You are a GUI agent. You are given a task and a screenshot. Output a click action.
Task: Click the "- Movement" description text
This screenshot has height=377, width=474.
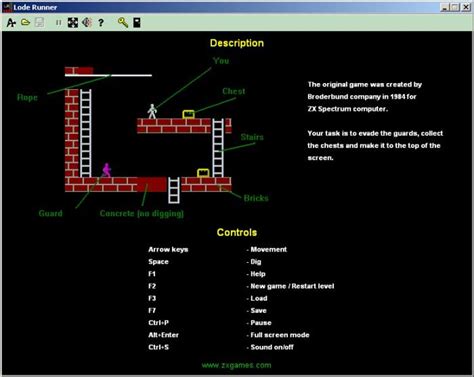[267, 249]
